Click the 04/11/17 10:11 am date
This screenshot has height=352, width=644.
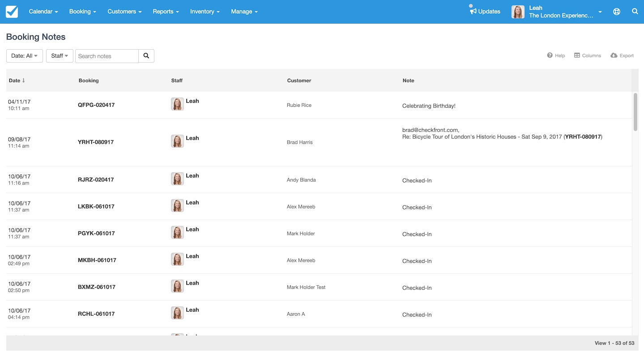pos(19,105)
